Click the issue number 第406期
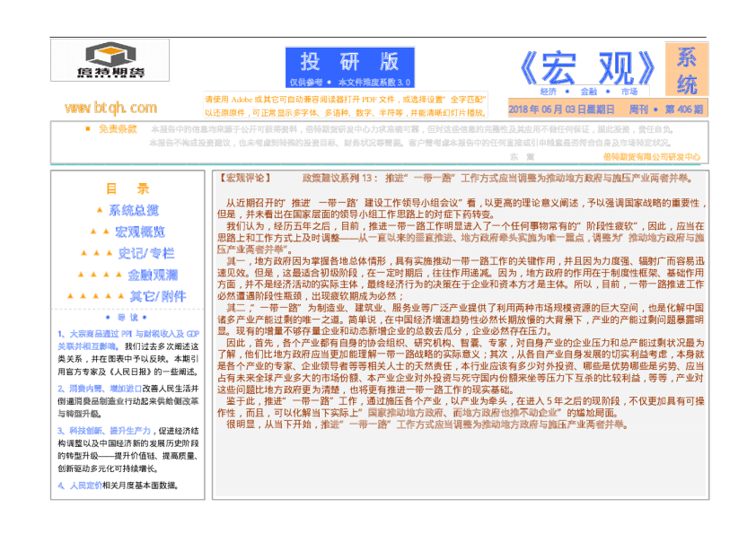The height and width of the screenshot is (534, 756). point(683,109)
